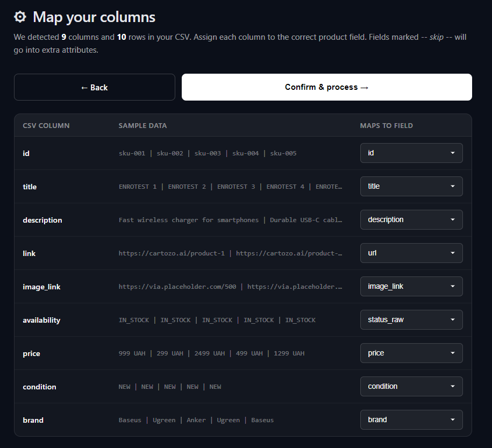
Task: Open the mapping dropdown for the id column
Action: point(411,153)
